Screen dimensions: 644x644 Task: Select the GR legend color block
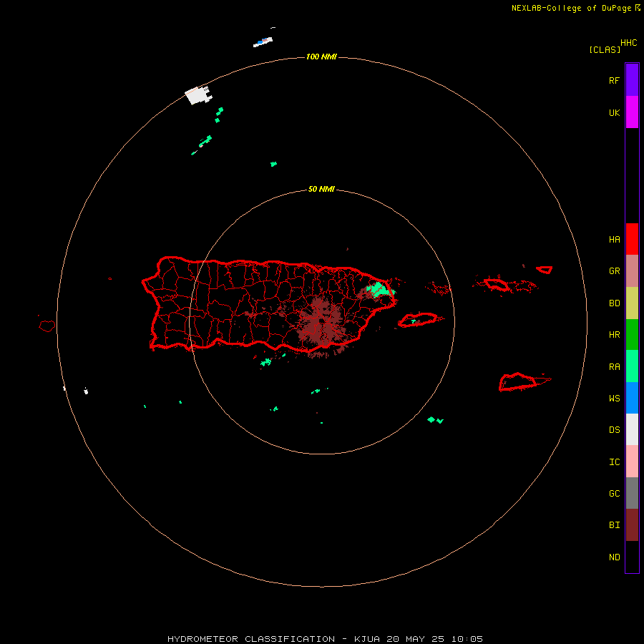632,270
